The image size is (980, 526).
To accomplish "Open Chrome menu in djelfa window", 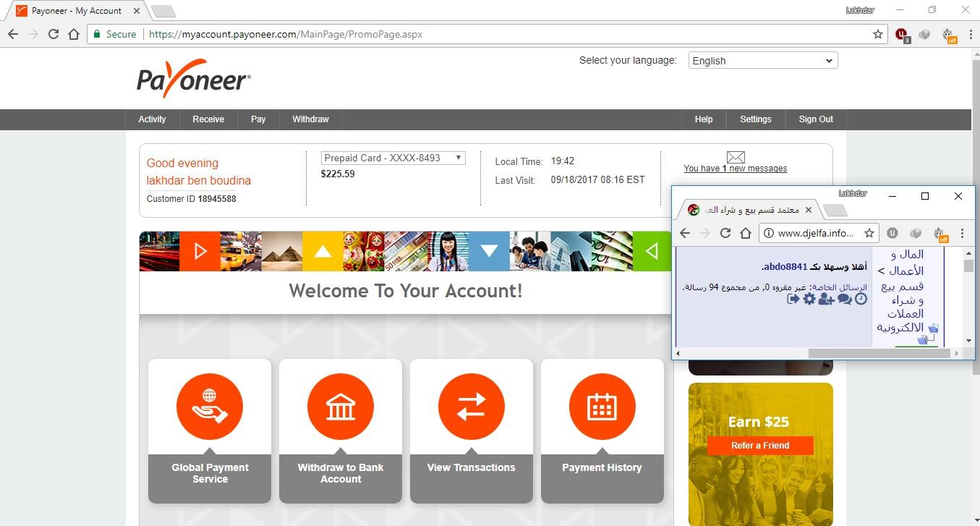I will click(x=962, y=233).
